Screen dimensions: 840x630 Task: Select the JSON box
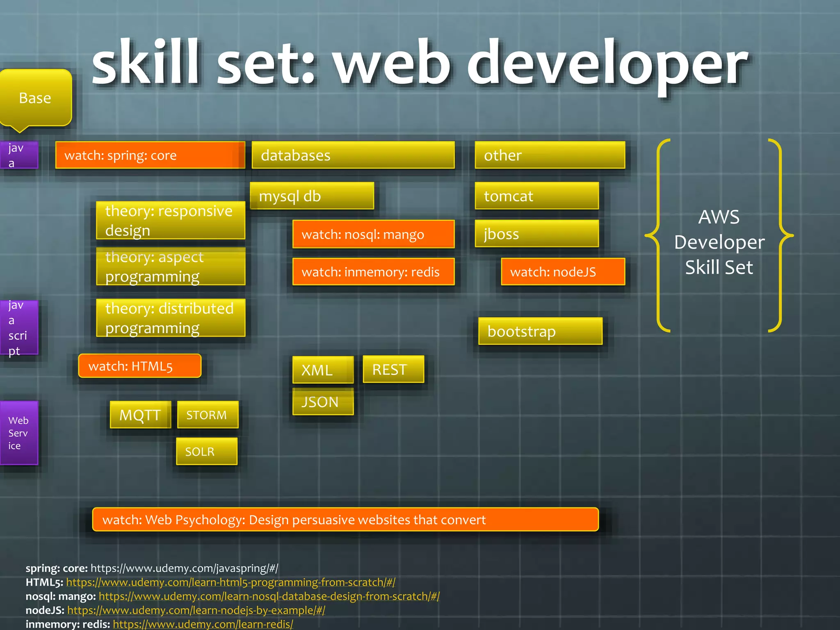click(323, 402)
